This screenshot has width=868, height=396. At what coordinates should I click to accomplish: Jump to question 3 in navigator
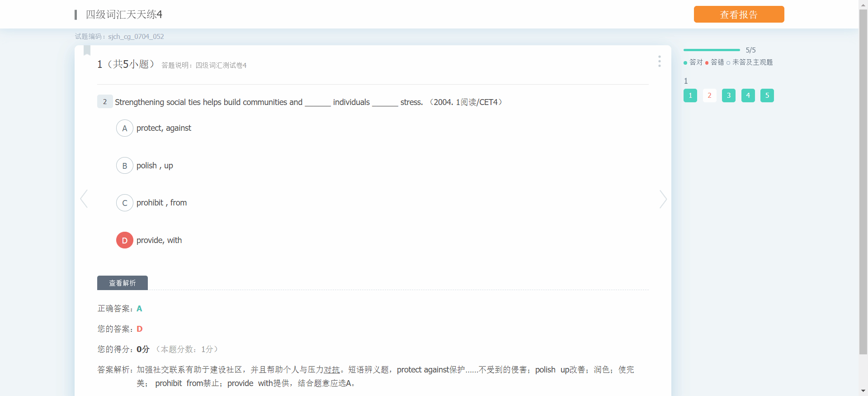(728, 95)
